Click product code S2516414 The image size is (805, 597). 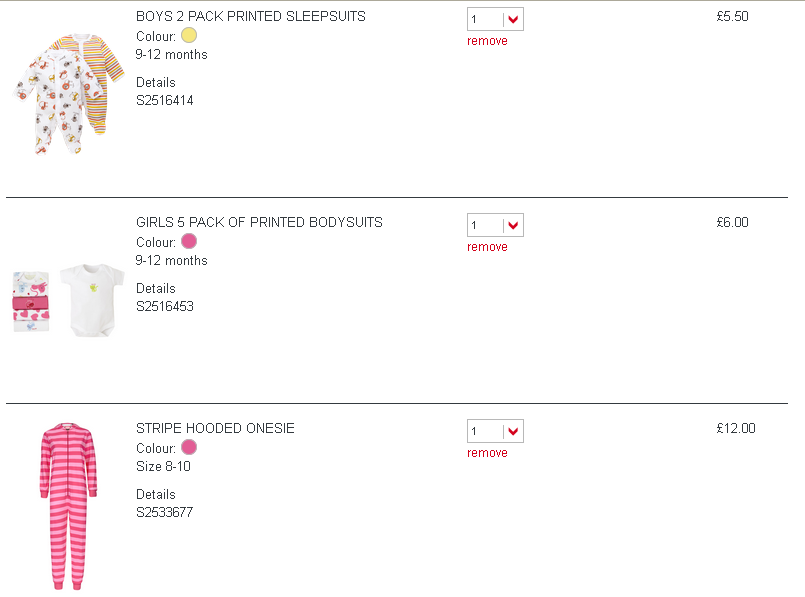tap(165, 101)
